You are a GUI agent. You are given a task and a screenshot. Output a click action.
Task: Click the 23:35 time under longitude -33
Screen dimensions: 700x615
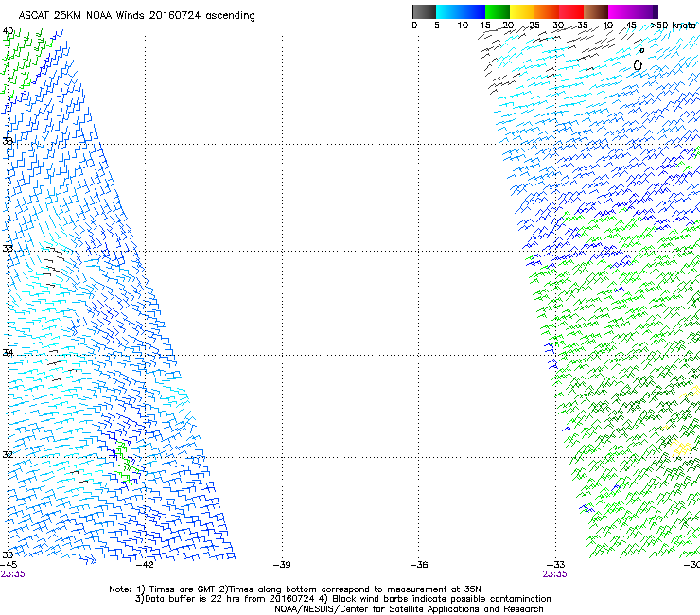pos(555,574)
